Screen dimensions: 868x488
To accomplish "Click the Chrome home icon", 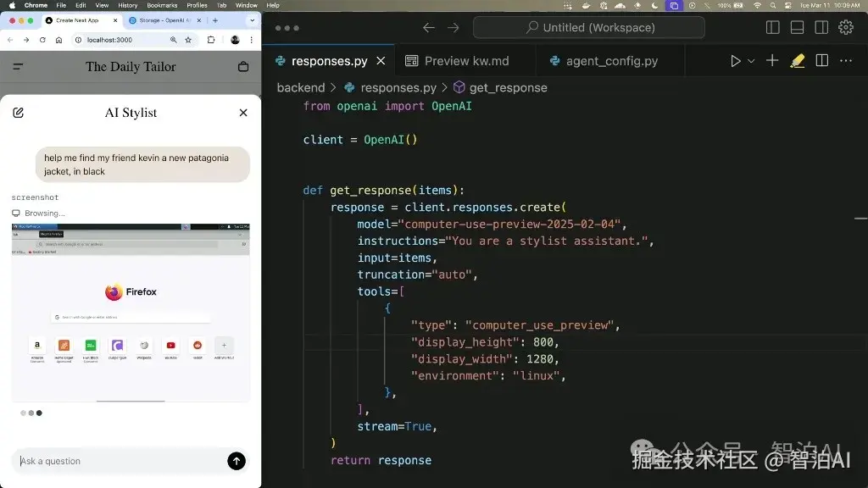I will [58, 40].
